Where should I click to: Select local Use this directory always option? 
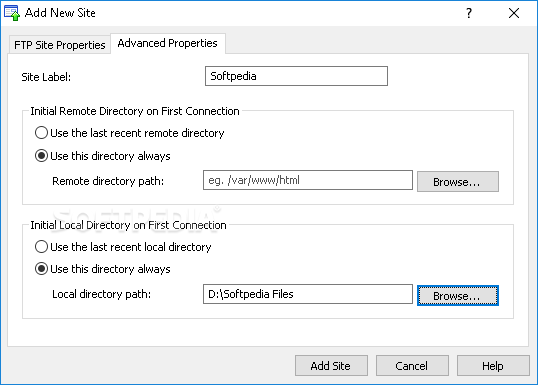[x=103, y=269]
